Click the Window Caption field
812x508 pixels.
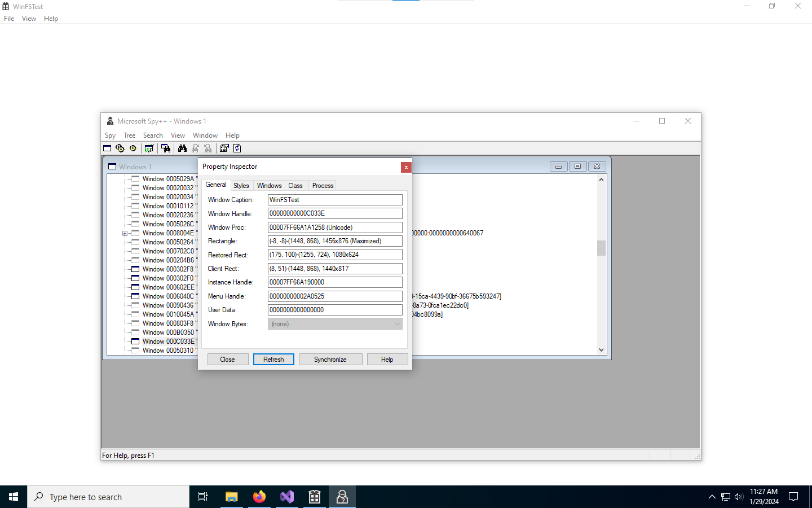pos(335,200)
